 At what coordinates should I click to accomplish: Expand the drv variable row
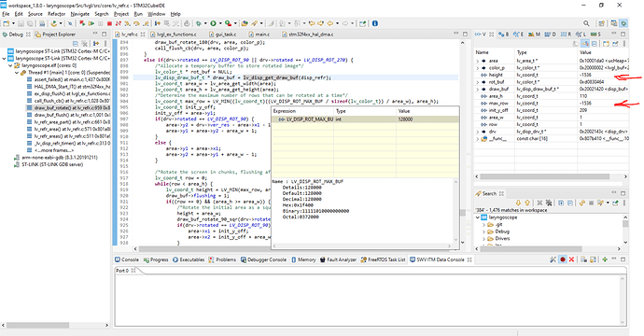pos(477,132)
